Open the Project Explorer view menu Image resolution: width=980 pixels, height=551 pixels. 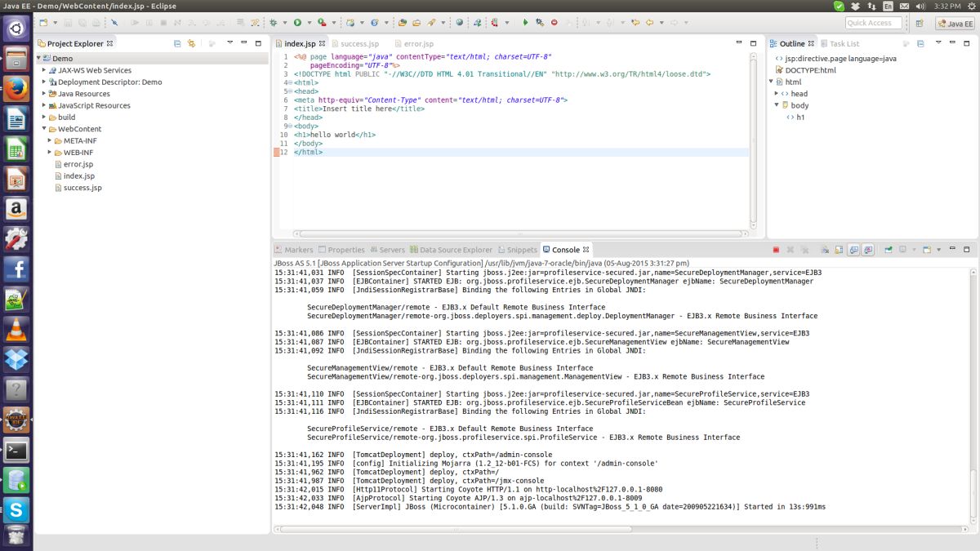pos(230,43)
